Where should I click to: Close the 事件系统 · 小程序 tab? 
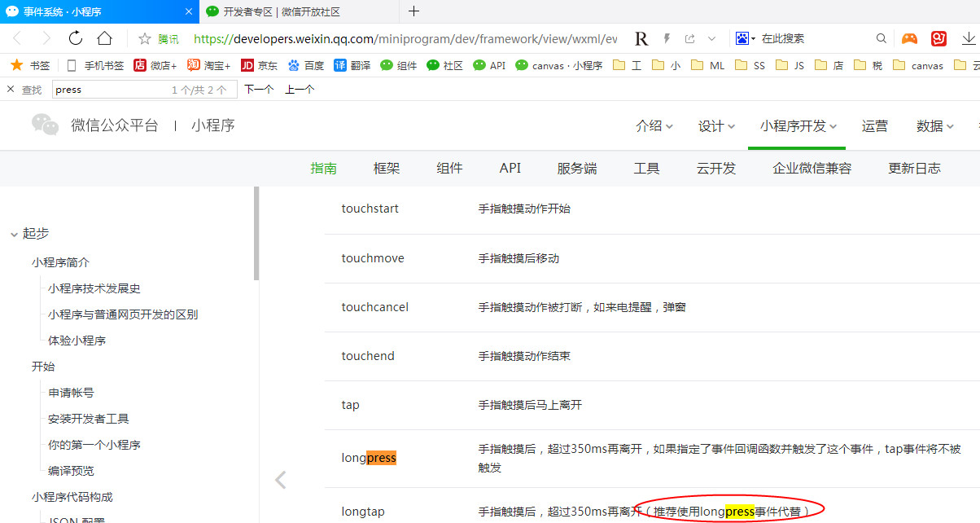point(189,11)
